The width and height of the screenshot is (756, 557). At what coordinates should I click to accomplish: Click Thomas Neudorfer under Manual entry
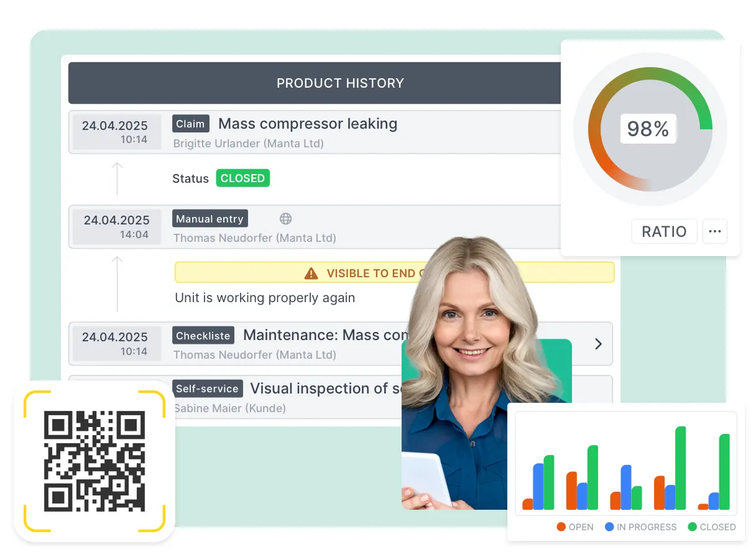255,238
